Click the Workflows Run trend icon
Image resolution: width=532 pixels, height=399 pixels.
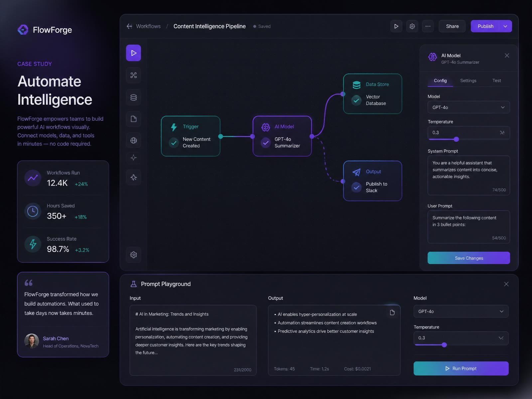coord(33,178)
